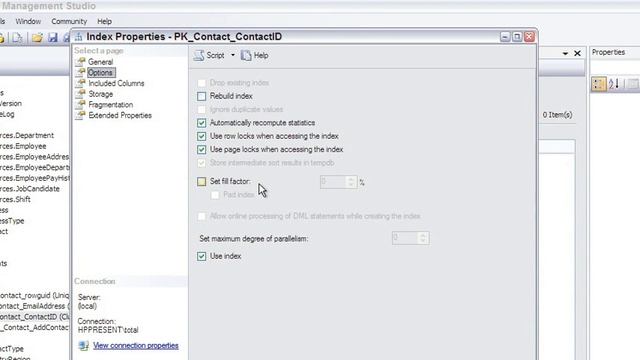Open View connection properties link

click(x=136, y=346)
